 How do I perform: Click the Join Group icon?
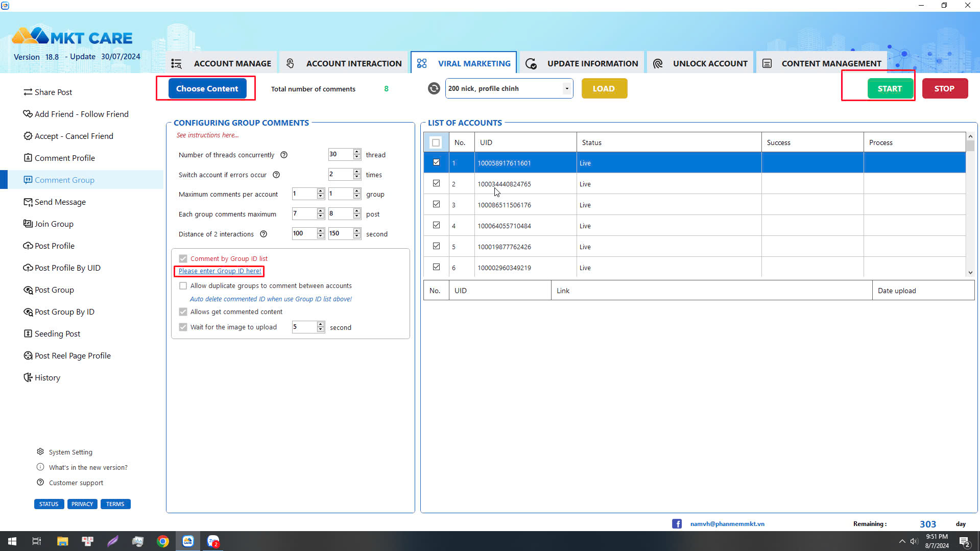(28, 224)
